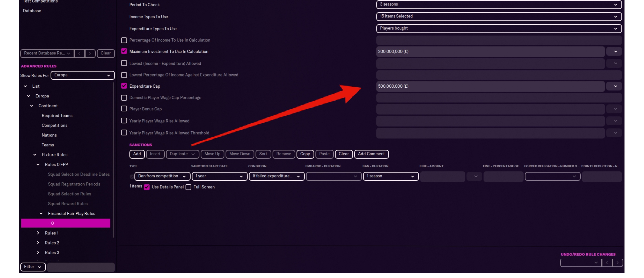Click the Sort button in sanctions toolbar
Image resolution: width=644 pixels, height=278 pixels.
[263, 154]
